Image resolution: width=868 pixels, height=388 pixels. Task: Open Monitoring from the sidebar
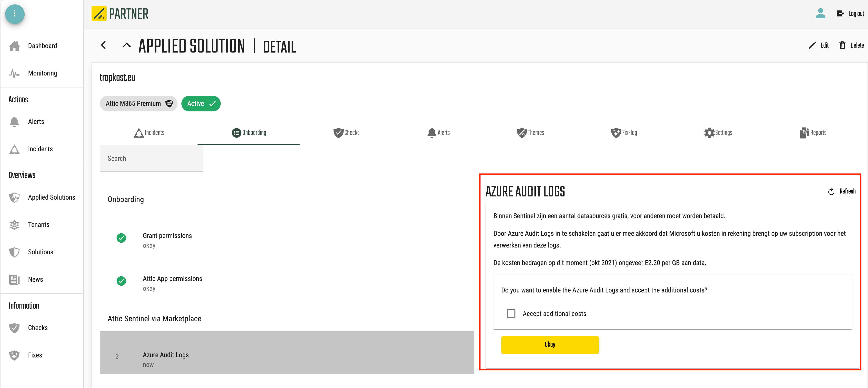tap(42, 73)
